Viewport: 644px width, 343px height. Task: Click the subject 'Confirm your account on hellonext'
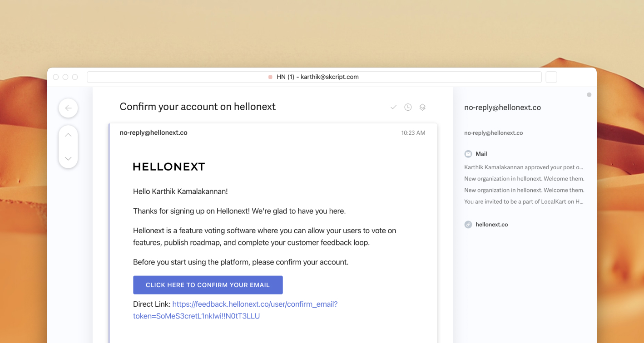(198, 107)
